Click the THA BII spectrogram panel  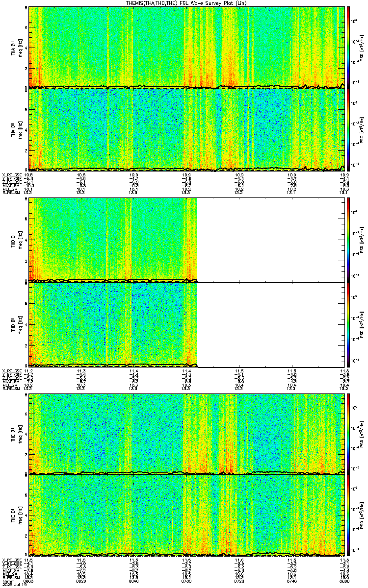click(x=186, y=129)
